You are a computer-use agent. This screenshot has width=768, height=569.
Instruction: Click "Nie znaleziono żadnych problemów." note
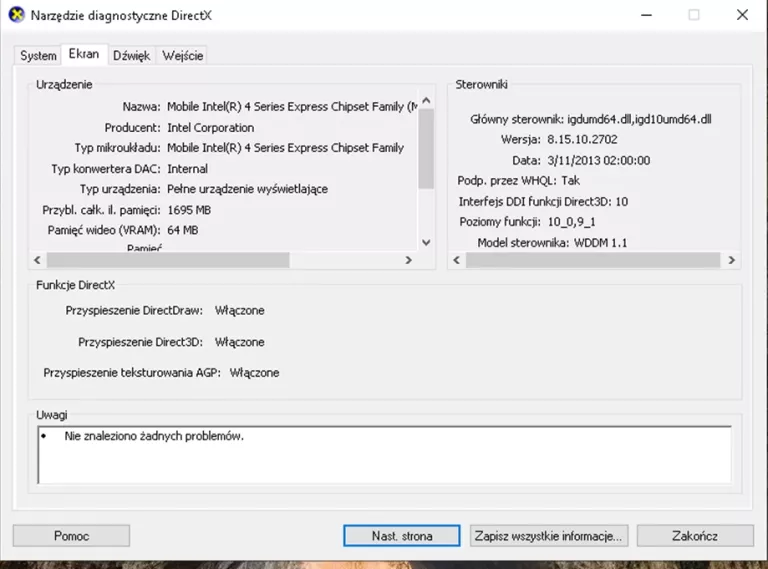click(154, 436)
